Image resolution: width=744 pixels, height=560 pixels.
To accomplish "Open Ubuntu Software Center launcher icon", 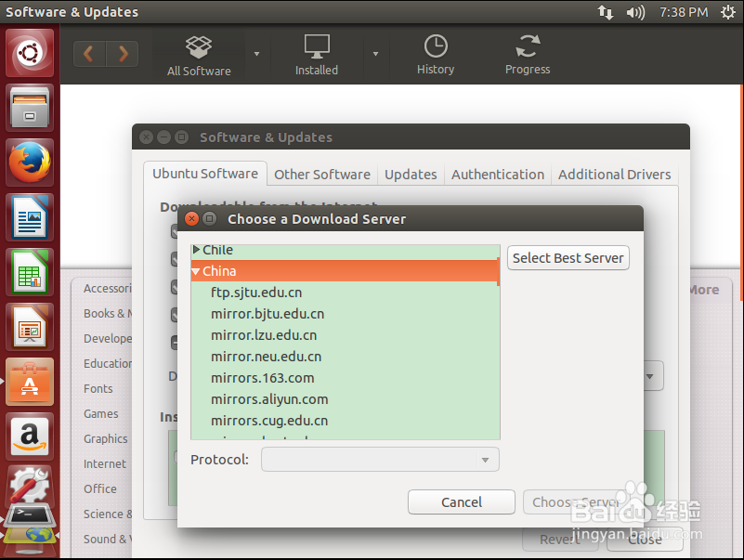I will tap(30, 382).
